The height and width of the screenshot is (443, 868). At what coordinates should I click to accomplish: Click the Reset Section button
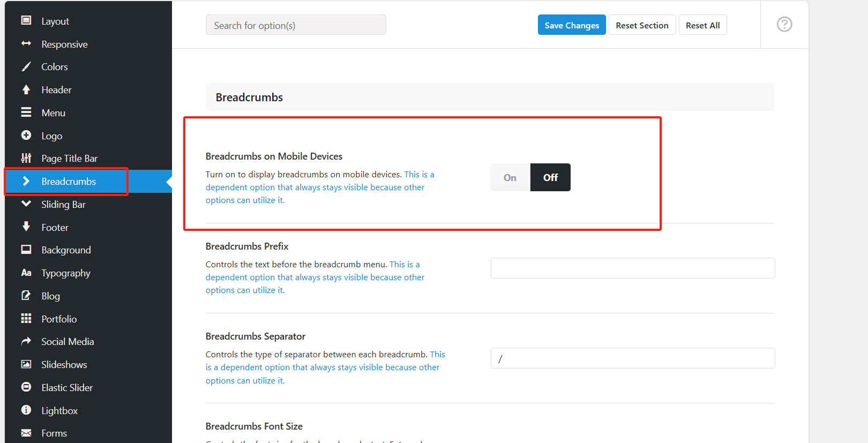(642, 25)
